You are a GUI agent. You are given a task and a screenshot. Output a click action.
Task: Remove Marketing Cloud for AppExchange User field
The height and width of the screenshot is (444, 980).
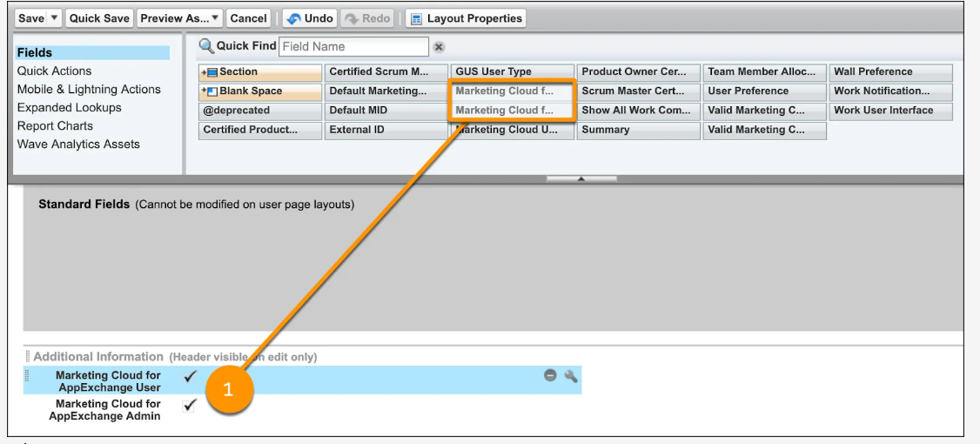pos(550,375)
